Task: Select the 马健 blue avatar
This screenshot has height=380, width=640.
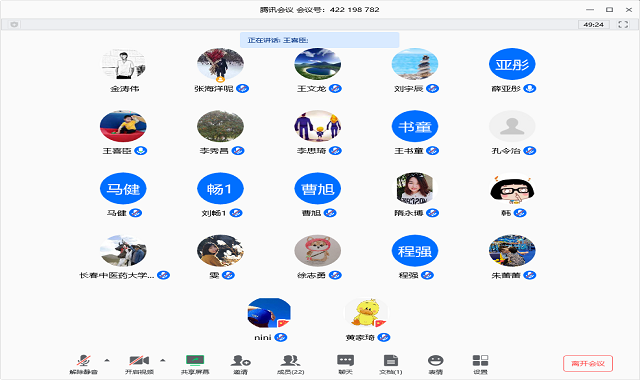Action: pyautogui.click(x=123, y=189)
